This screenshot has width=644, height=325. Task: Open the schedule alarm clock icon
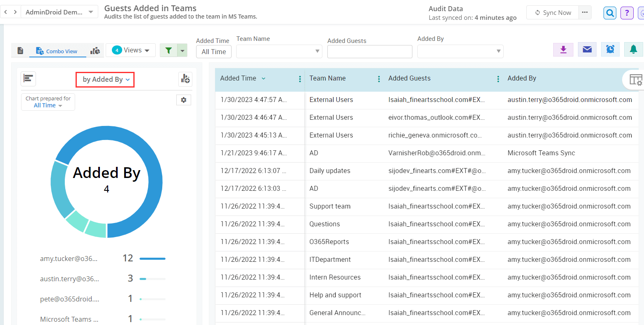tap(610, 50)
